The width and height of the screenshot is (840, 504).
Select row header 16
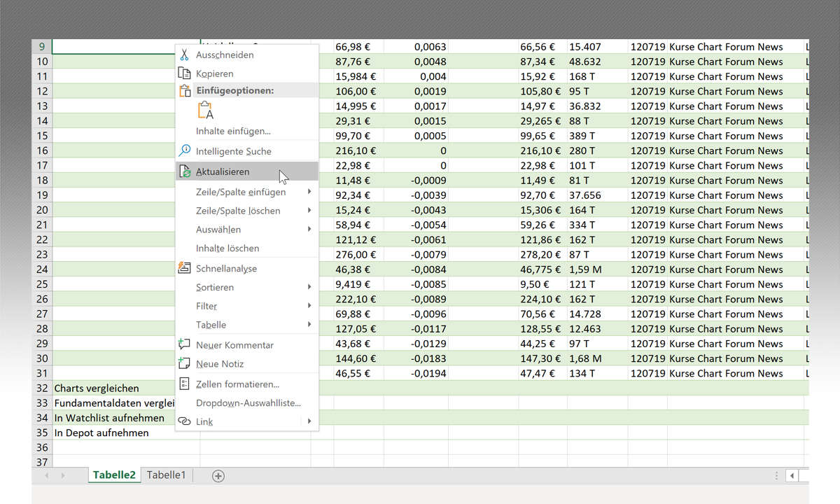[42, 150]
